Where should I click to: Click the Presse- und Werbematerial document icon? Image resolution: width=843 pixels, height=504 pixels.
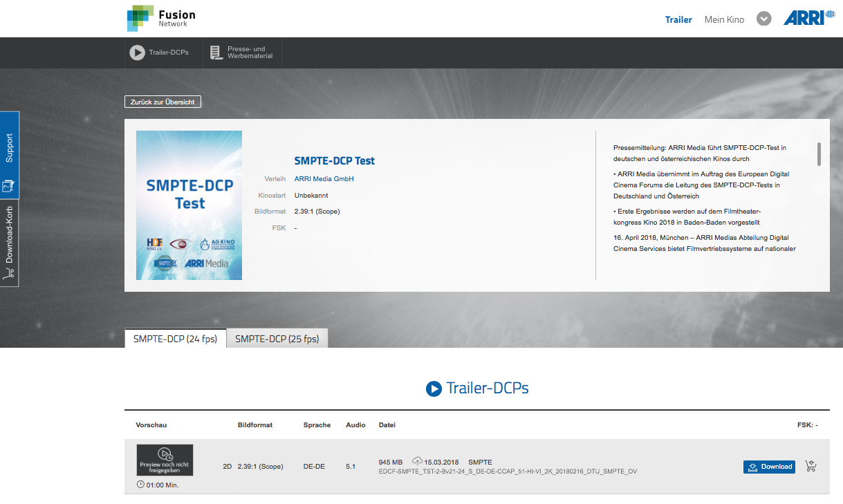pyautogui.click(x=216, y=53)
